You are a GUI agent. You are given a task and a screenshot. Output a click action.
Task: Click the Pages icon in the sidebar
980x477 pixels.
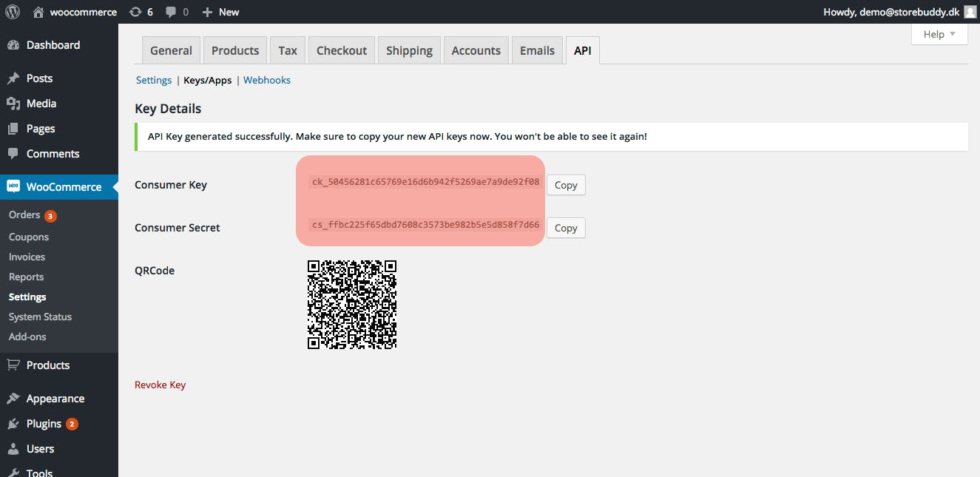pyautogui.click(x=13, y=129)
